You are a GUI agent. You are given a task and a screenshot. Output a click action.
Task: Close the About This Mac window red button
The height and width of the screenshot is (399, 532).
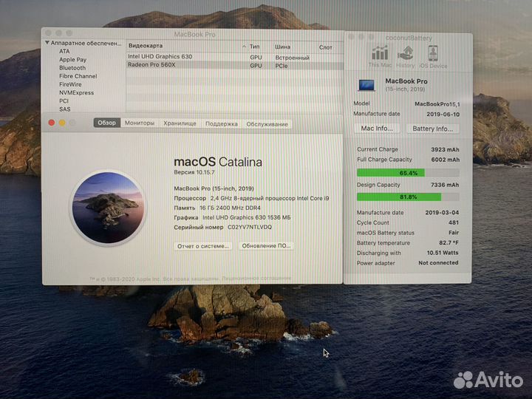point(52,123)
